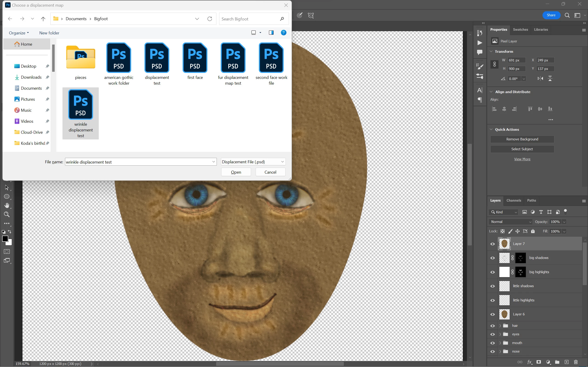Select the Zoom tool in the toolbar
Image resolution: width=588 pixels, height=367 pixels.
pos(7,214)
